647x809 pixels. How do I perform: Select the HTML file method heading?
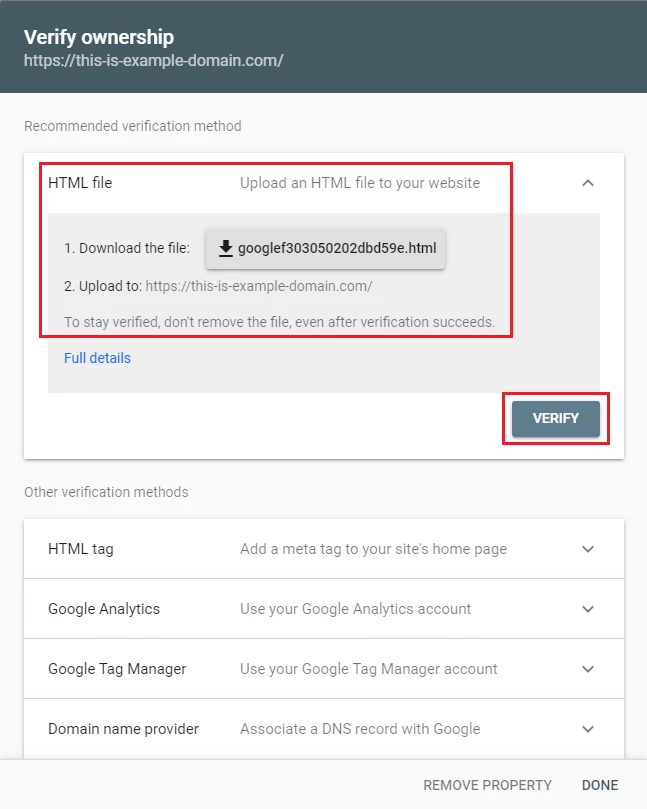coord(80,183)
